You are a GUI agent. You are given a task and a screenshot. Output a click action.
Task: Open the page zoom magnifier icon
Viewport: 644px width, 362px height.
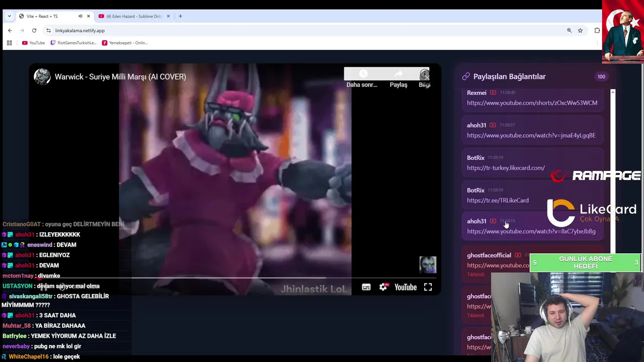coord(570,31)
